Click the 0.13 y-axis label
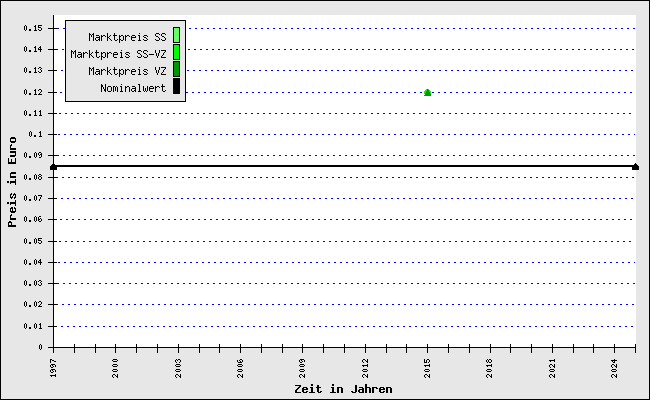The width and height of the screenshot is (650, 400). pyautogui.click(x=33, y=70)
